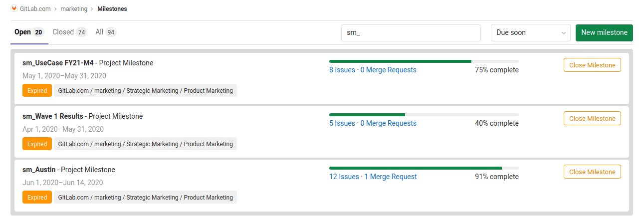This screenshot has width=644, height=224.
Task: Open sm_Austin milestone
Action: (x=39, y=170)
